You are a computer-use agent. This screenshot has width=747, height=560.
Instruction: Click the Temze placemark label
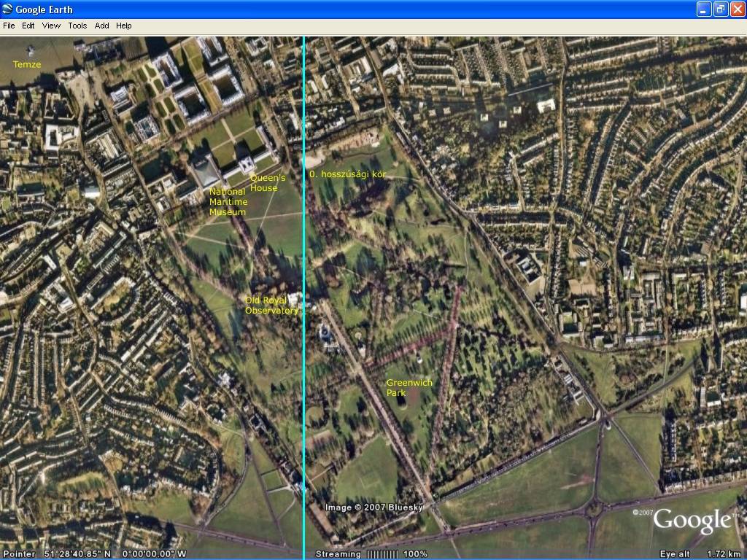[27, 64]
